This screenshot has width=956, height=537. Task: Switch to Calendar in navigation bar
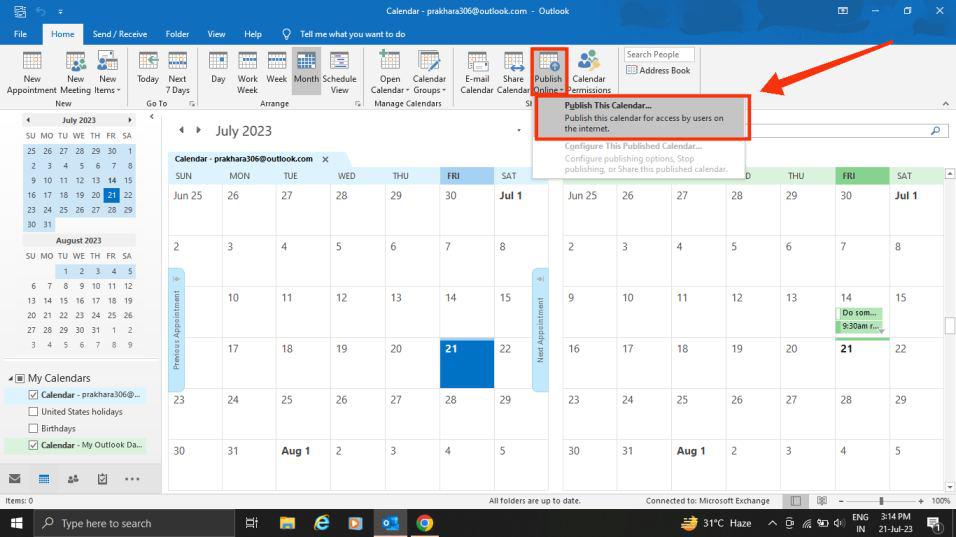(x=44, y=479)
